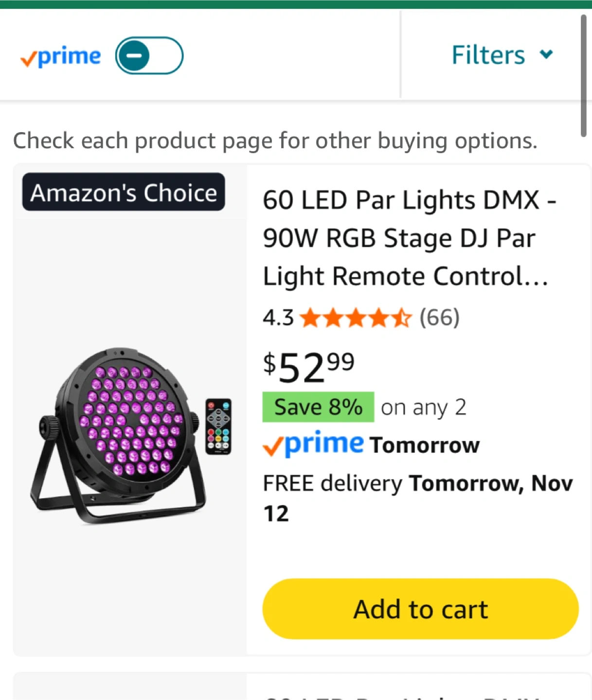Viewport: 592px width, 700px height.
Task: Click the FREE delivery Tomorrow, Nov 12 text
Action: (x=417, y=498)
